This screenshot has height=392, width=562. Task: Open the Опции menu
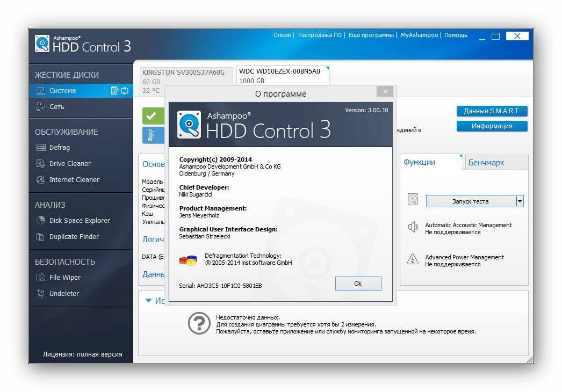pos(282,35)
